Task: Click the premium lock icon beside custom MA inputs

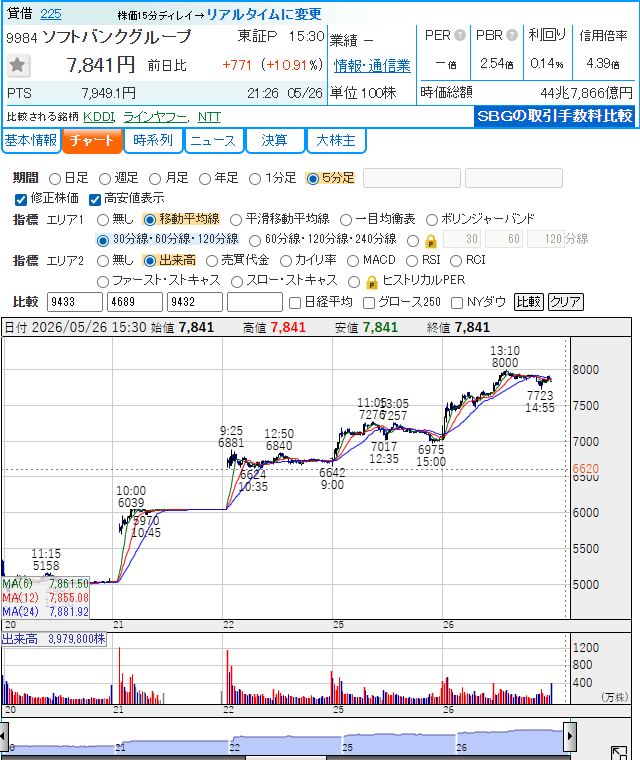Action: click(431, 241)
